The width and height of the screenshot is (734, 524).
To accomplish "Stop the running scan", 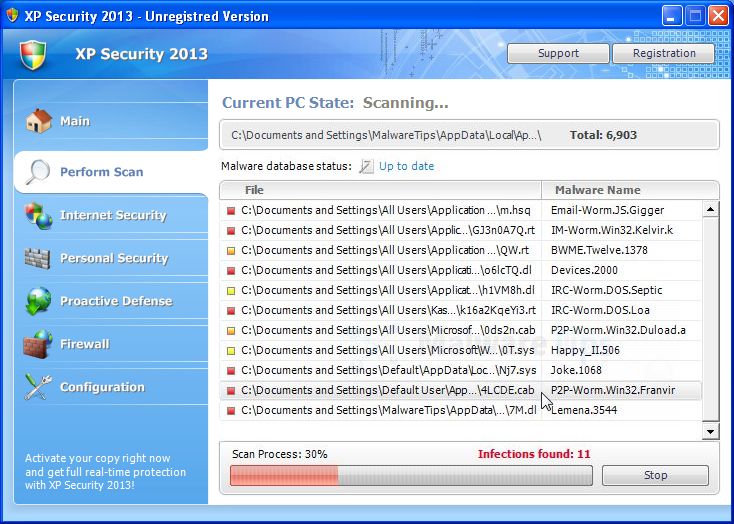I will click(655, 475).
